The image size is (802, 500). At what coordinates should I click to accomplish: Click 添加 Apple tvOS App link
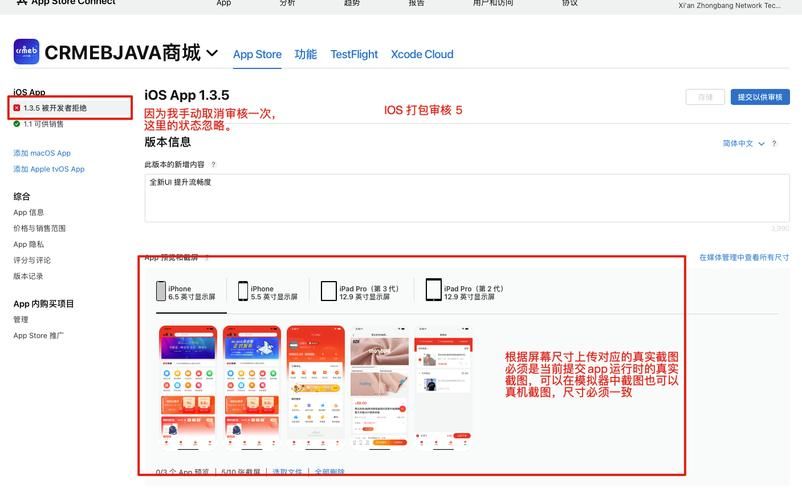49,169
